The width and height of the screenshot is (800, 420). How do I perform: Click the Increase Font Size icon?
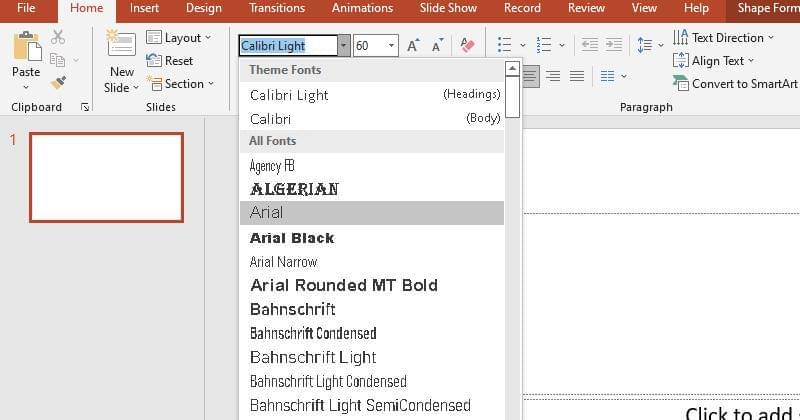click(411, 46)
